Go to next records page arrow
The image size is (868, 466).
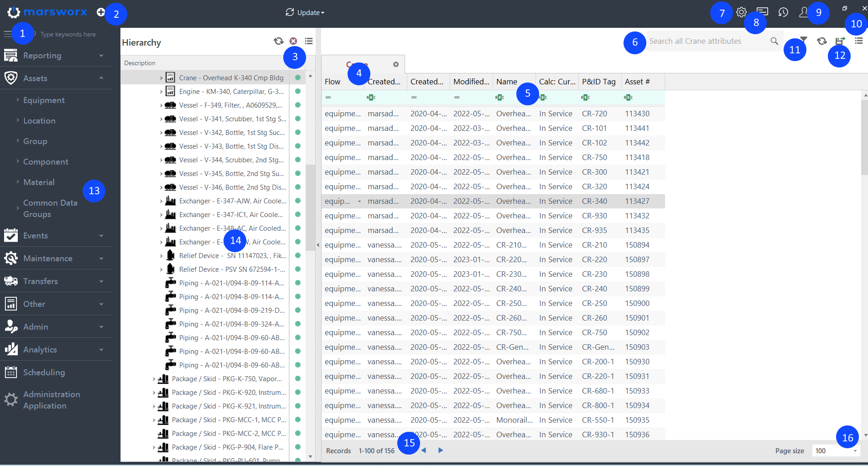[441, 450]
